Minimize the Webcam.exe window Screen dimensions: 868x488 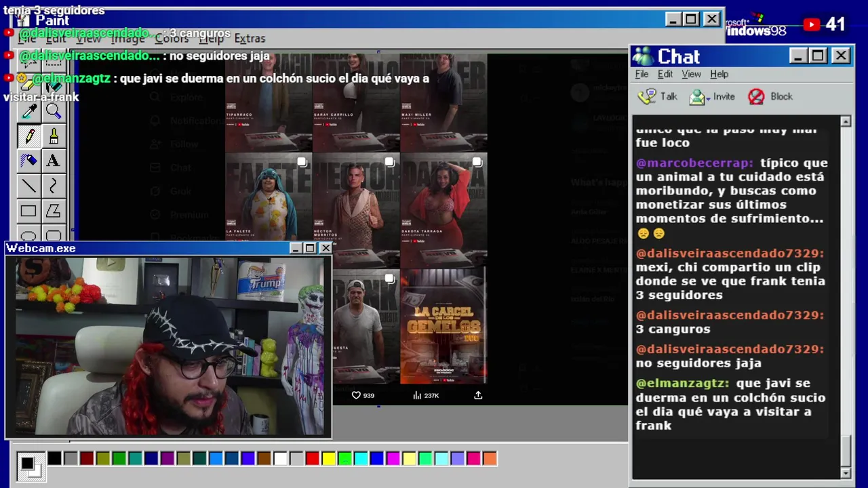click(x=296, y=248)
